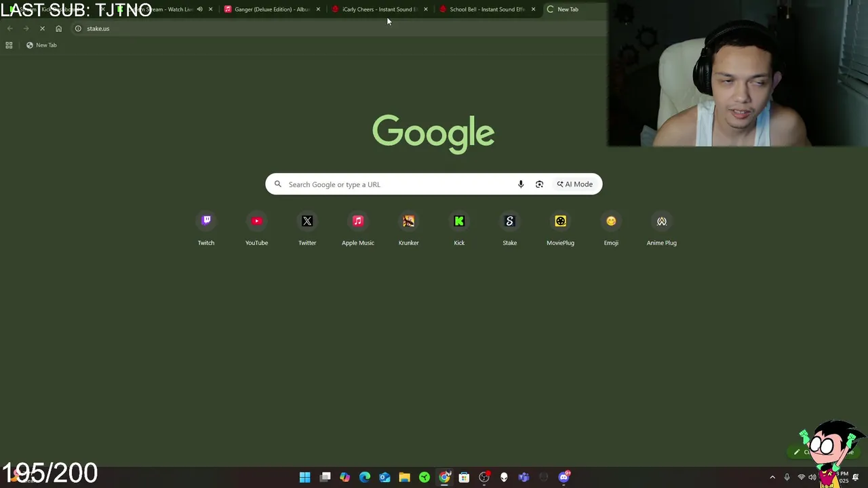The width and height of the screenshot is (868, 488).
Task: Open Microsoft Edge from taskbar
Action: [365, 477]
